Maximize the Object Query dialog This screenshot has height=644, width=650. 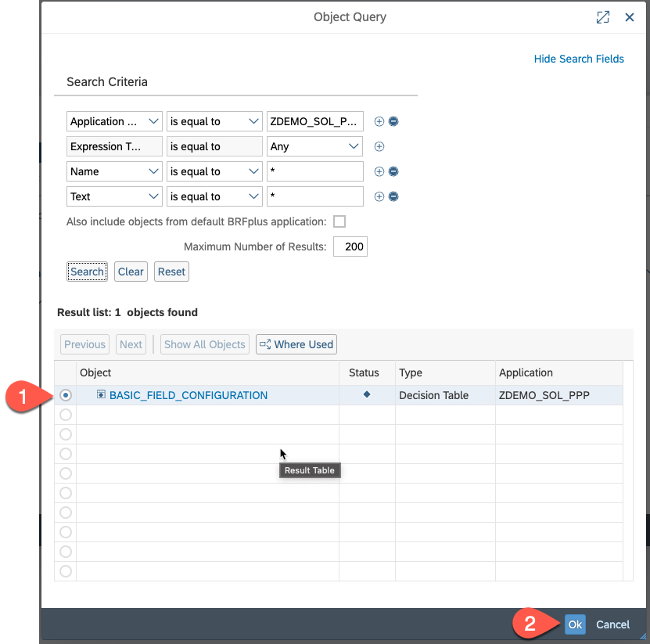[x=603, y=17]
